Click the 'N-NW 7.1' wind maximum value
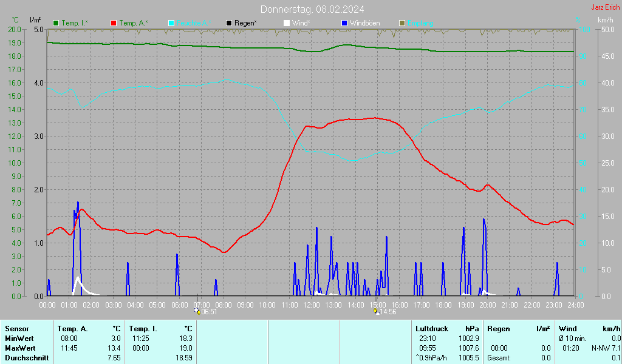 (606, 348)
